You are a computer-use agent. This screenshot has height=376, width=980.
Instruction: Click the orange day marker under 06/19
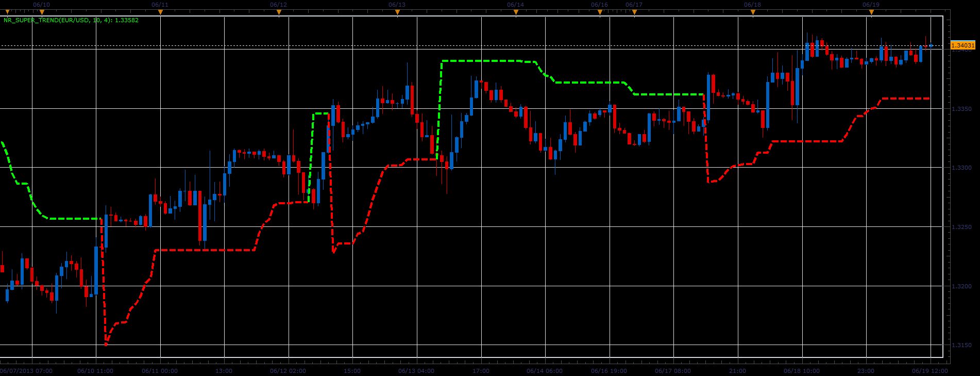pos(871,12)
